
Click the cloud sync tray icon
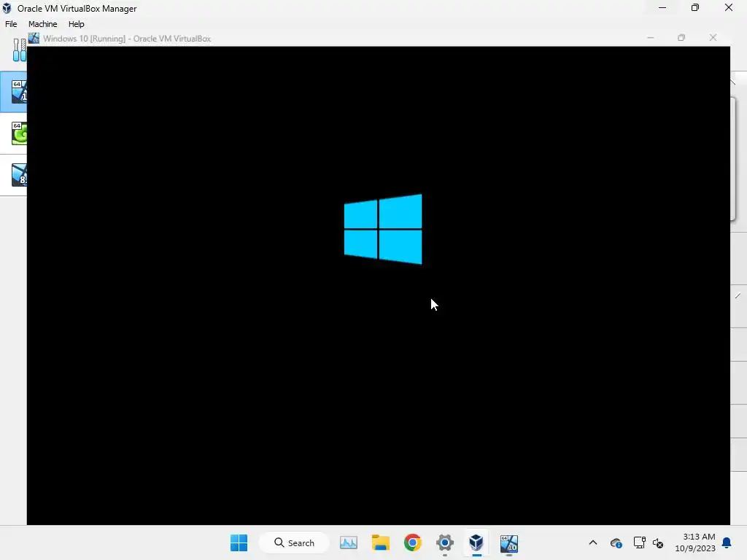click(x=616, y=542)
